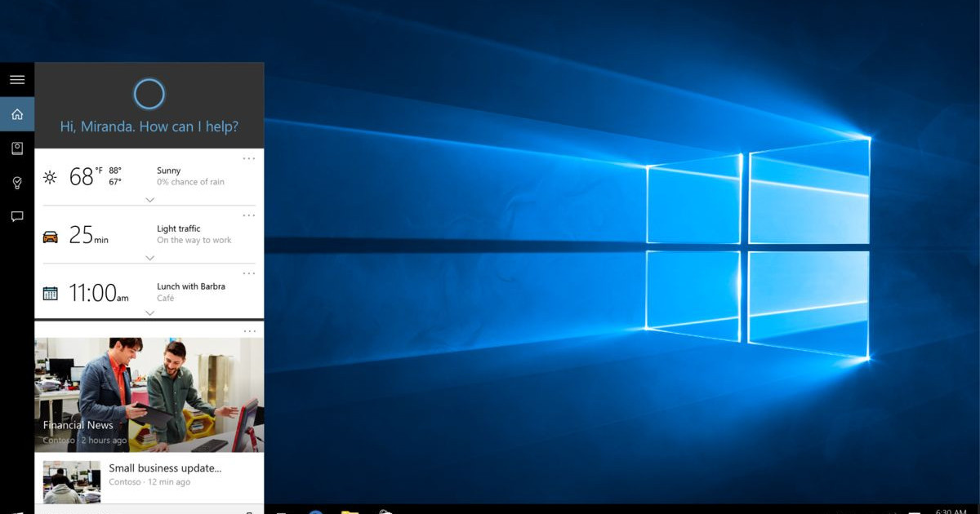Viewport: 980px width, 514px height.
Task: Open the Cortana hamburger menu
Action: (x=17, y=80)
